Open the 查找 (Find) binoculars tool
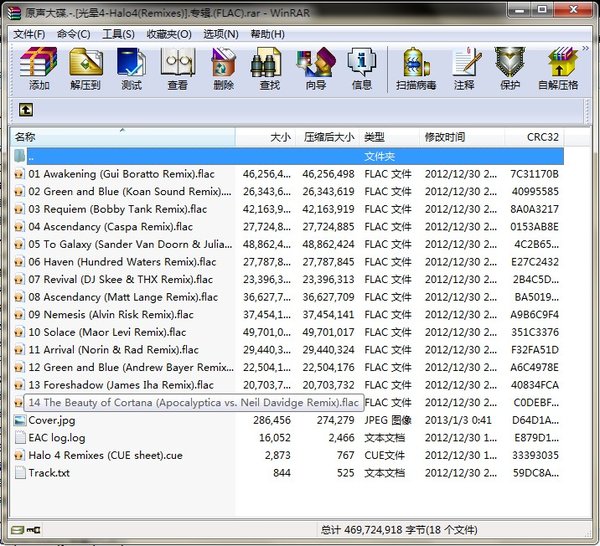This screenshot has height=546, width=600. click(269, 68)
